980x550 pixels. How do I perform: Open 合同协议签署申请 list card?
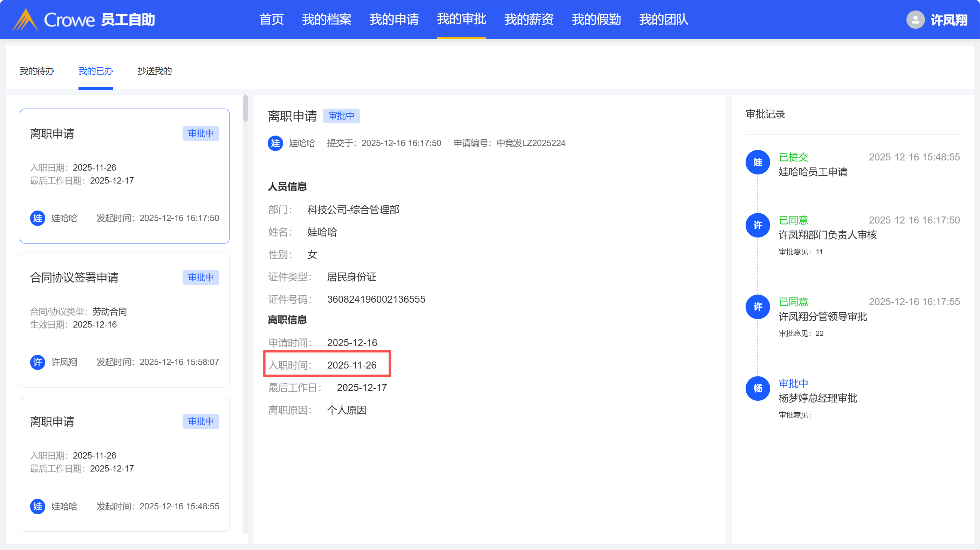pyautogui.click(x=124, y=319)
